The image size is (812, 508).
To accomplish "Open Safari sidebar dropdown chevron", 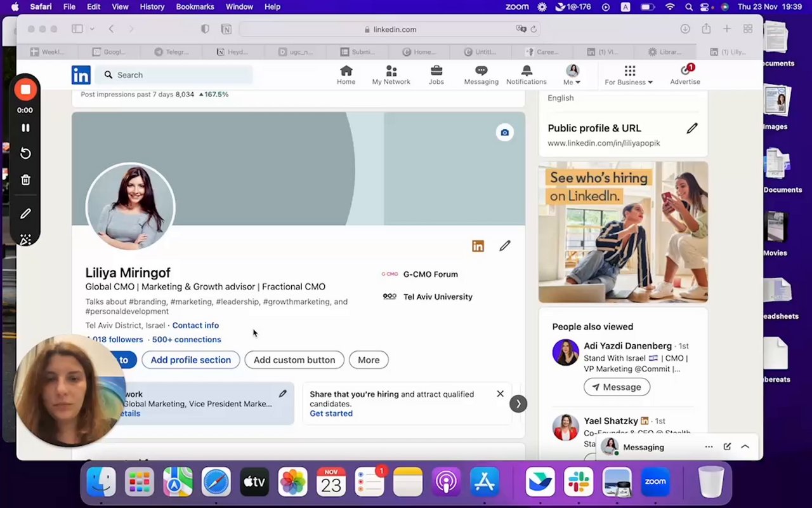I will click(92, 29).
